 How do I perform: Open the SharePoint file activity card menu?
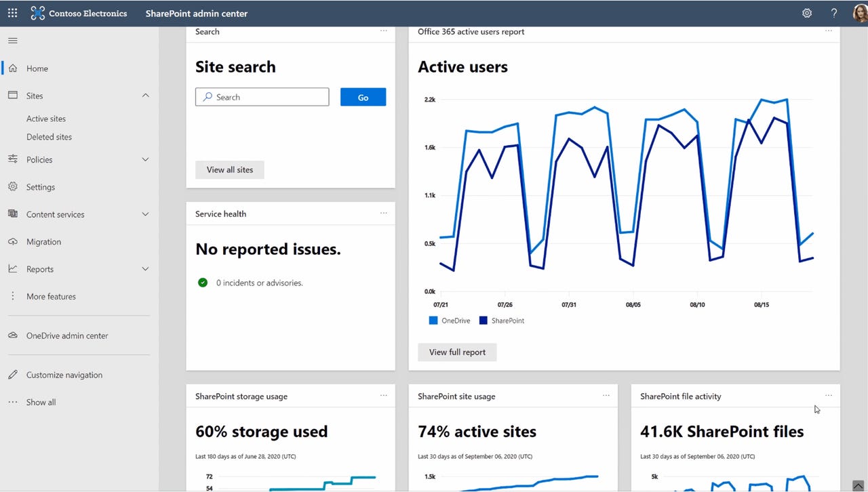(828, 395)
